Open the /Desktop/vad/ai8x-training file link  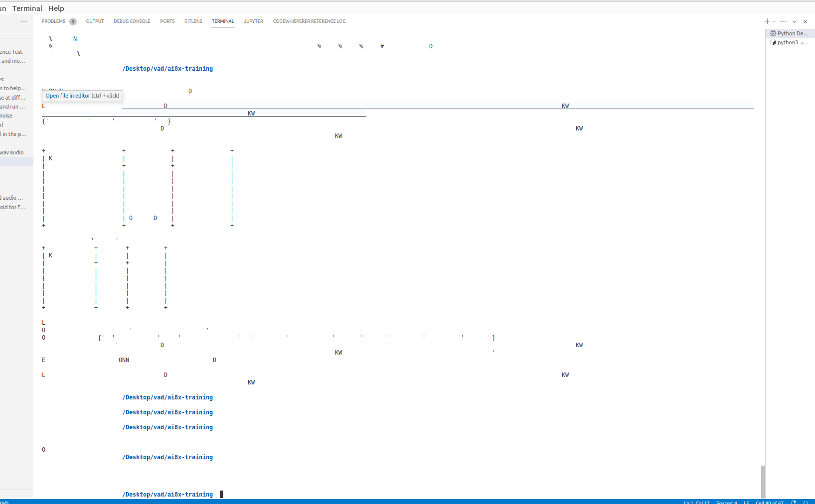click(x=167, y=68)
